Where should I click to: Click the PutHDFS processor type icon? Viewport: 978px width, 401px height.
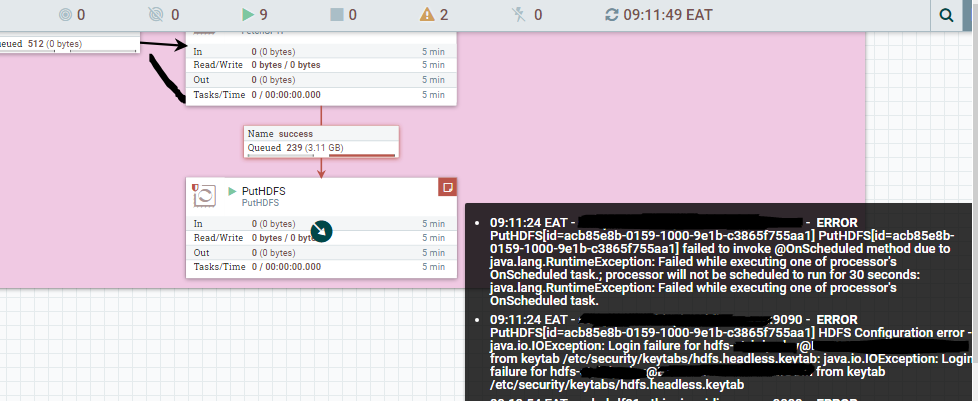(x=204, y=195)
